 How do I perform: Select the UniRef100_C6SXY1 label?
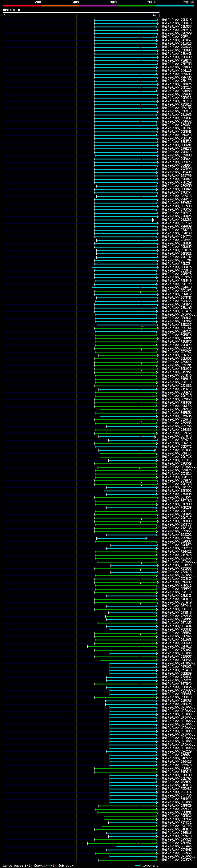click(x=177, y=680)
